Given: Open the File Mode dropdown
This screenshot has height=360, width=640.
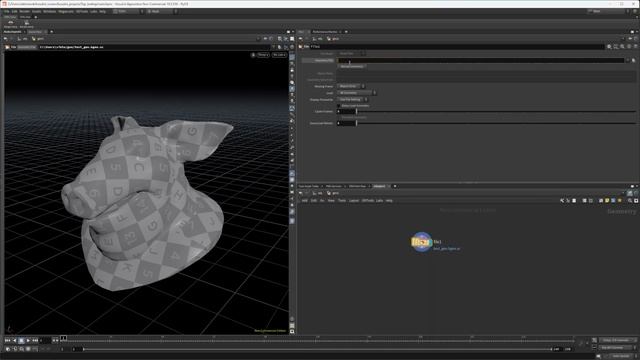Looking at the screenshot, I should 351,53.
